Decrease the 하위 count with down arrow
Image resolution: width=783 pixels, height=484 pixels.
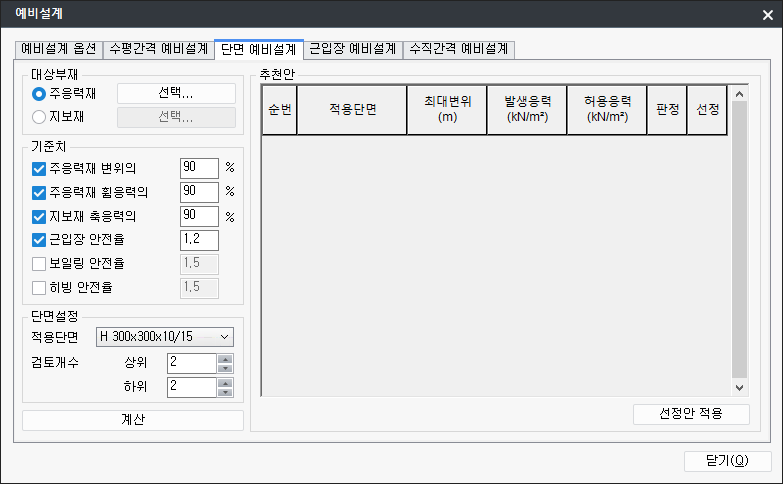click(225, 392)
